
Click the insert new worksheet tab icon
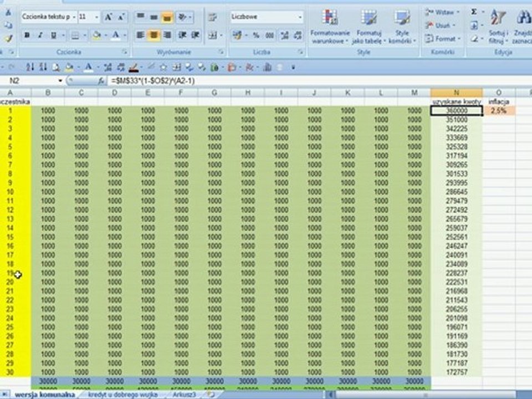211,394
